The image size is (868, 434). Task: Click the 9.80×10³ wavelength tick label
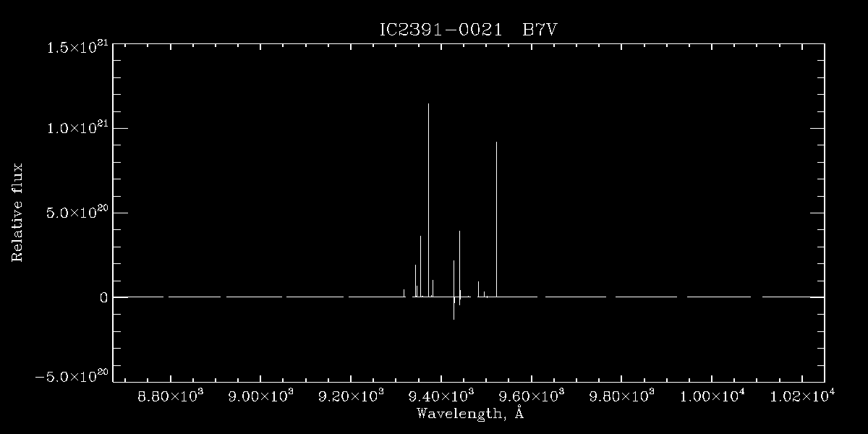tap(622, 396)
